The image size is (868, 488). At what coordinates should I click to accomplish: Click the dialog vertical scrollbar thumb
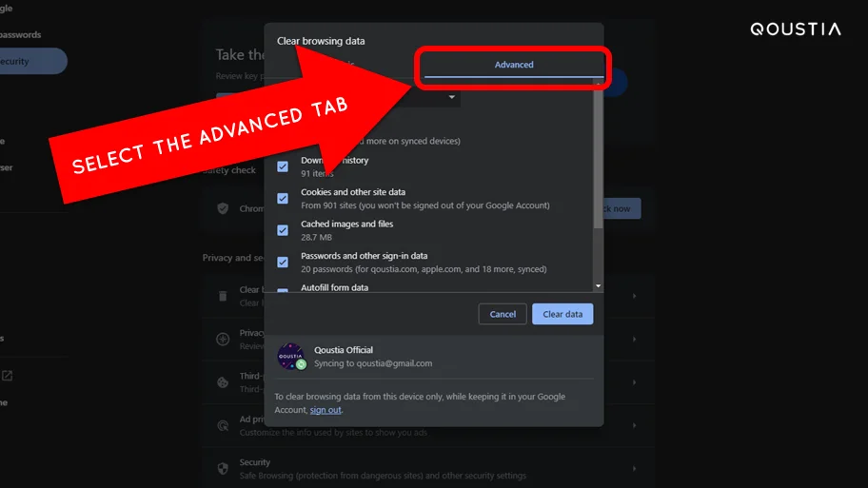point(598,158)
